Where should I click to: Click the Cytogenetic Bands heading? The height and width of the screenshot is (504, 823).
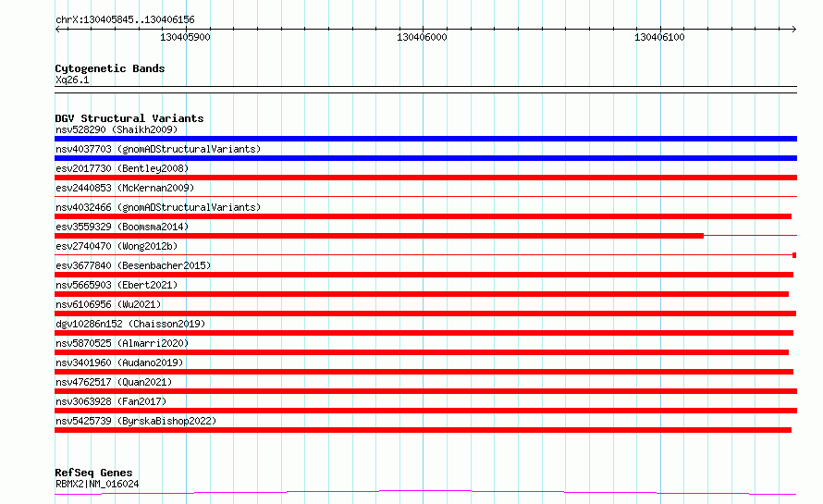(110, 68)
